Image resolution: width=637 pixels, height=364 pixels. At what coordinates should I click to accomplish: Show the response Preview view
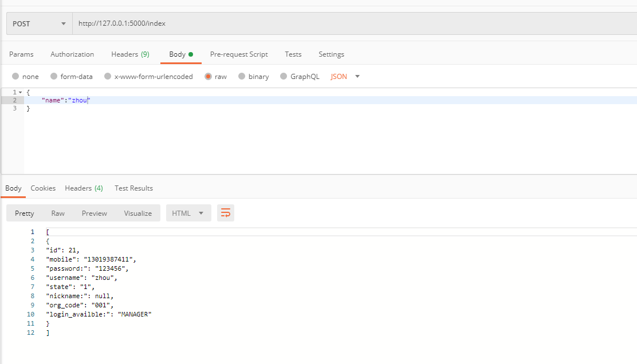point(95,213)
